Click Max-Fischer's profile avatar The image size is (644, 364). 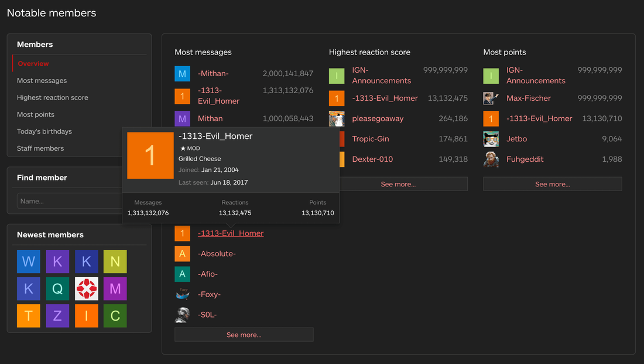tap(491, 98)
